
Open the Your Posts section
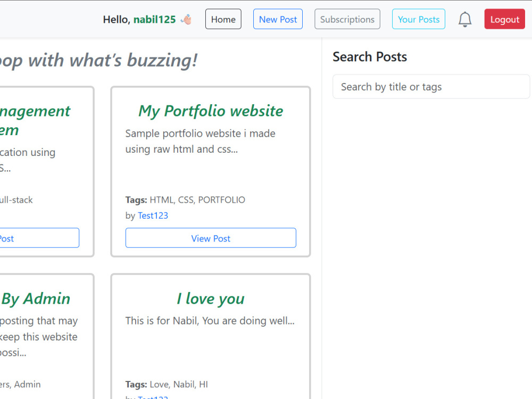[x=419, y=19]
